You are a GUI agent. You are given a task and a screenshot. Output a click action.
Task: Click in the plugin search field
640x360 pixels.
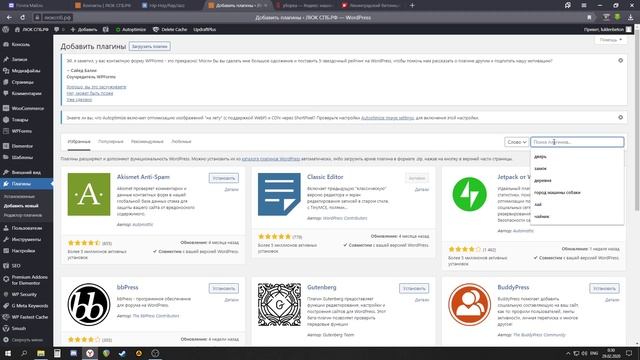click(577, 142)
